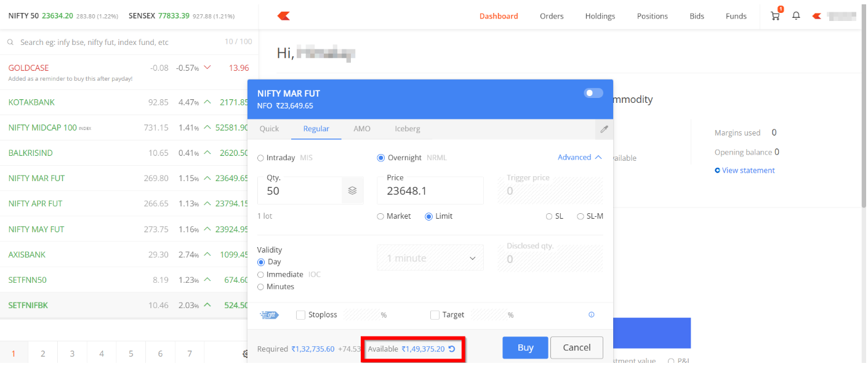Go to the Bids page
Viewport: 868px width, 382px height.
click(697, 16)
